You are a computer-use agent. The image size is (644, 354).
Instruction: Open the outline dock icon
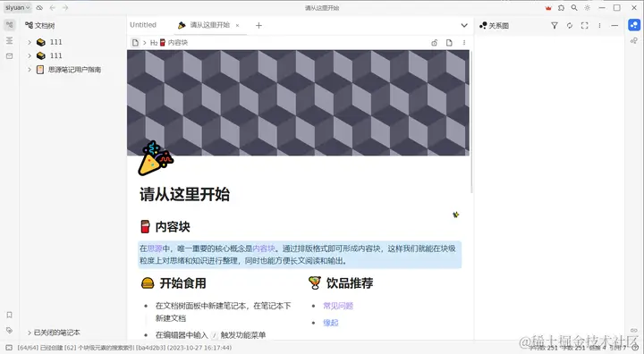click(10, 40)
